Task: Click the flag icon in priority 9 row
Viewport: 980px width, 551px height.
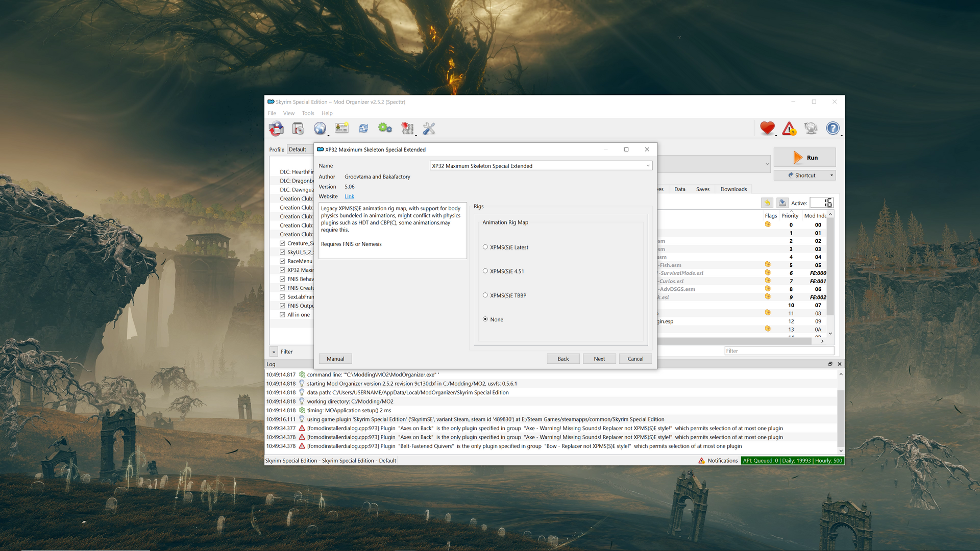Action: [x=768, y=296]
